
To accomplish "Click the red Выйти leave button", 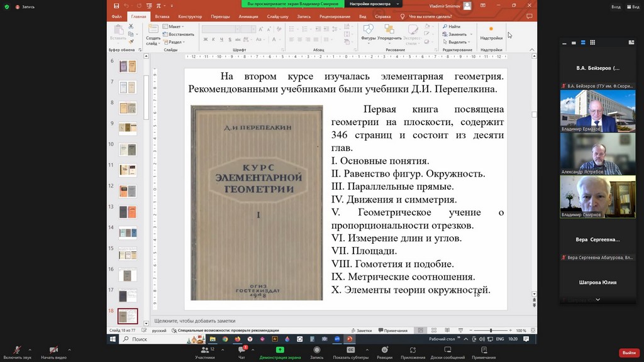I will (629, 353).
